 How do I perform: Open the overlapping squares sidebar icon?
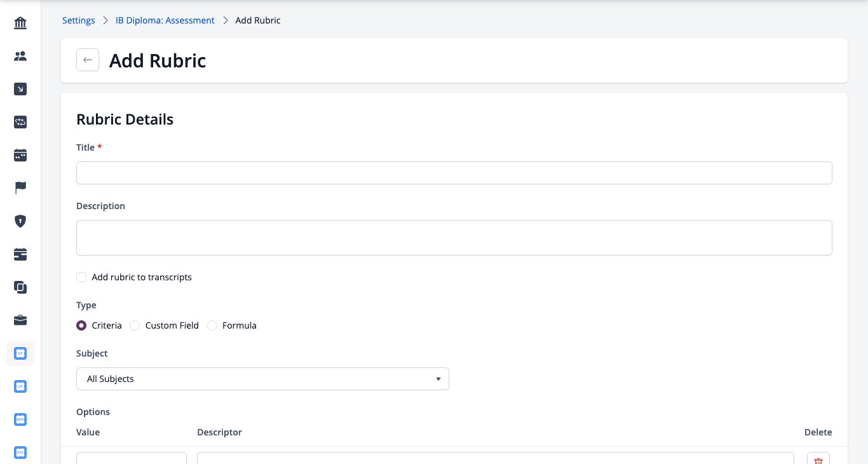click(x=20, y=287)
